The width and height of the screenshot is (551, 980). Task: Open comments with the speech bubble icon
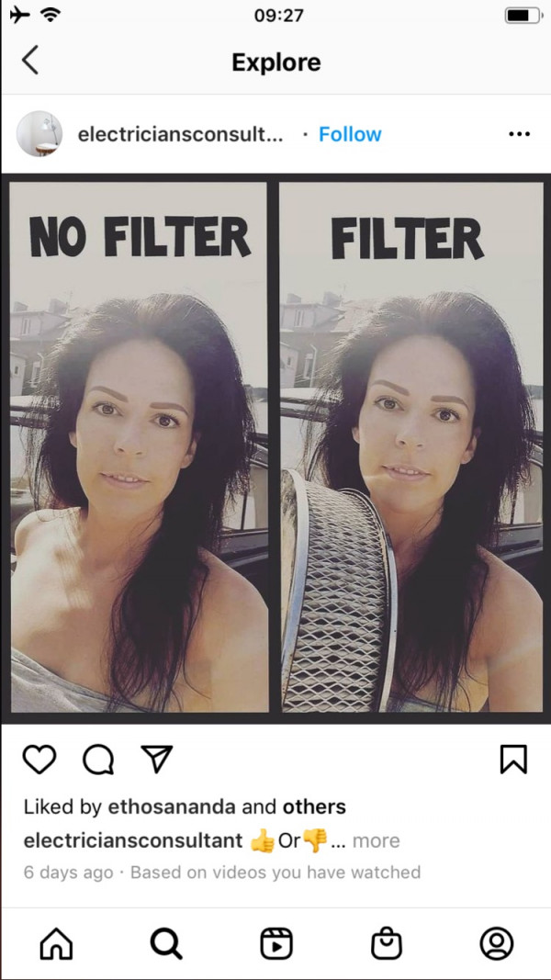pos(98,760)
